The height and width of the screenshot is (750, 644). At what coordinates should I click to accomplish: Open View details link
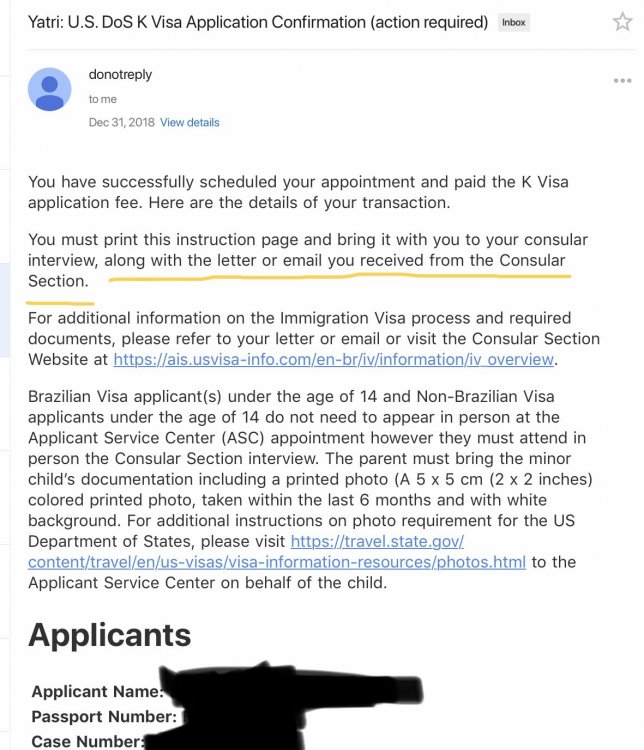[x=189, y=122]
